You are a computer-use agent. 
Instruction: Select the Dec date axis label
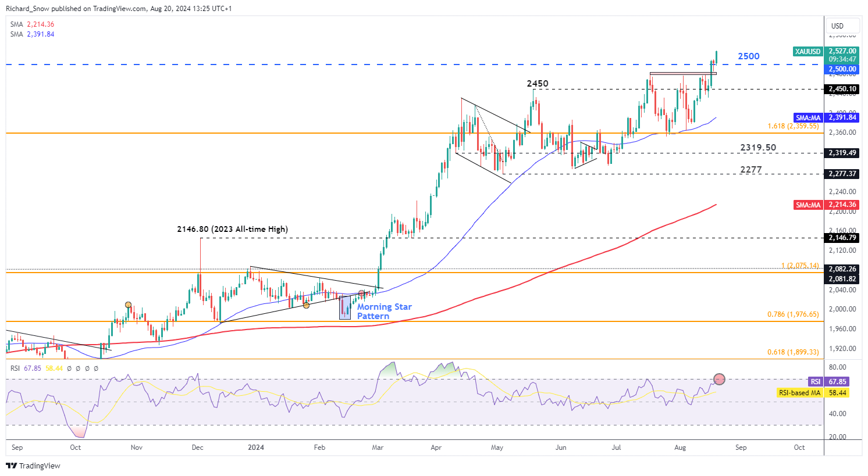tap(198, 448)
